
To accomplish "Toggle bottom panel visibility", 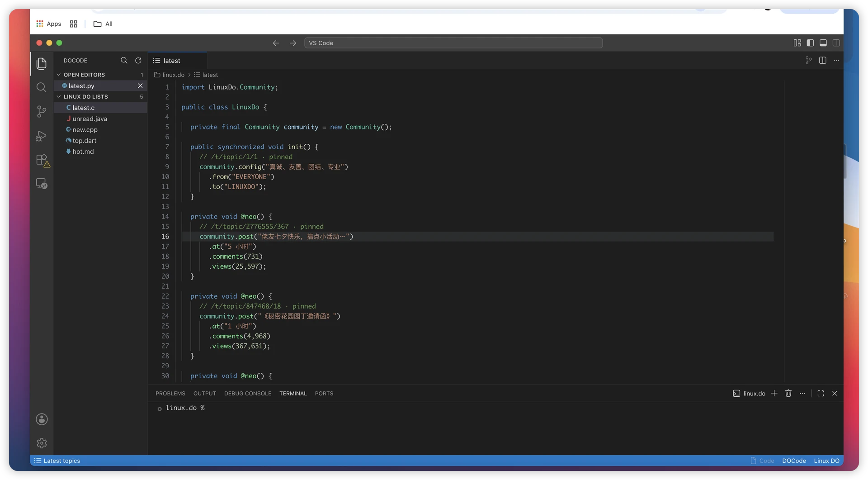I will (823, 43).
